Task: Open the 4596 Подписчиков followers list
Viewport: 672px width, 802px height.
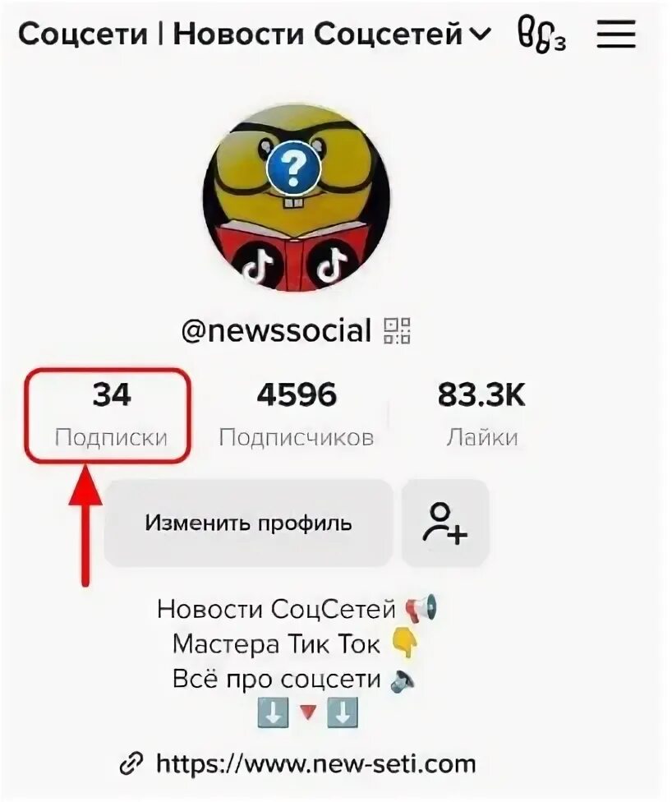Action: [x=297, y=415]
